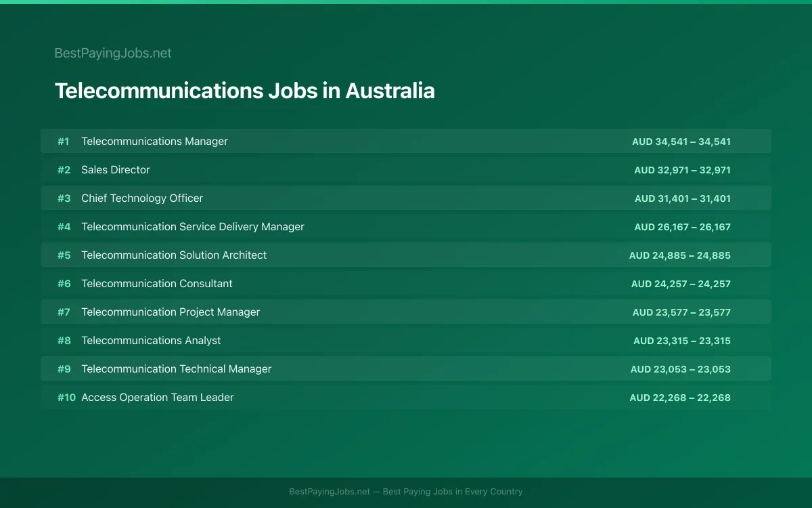Image resolution: width=812 pixels, height=508 pixels.
Task: Click rank '#10' label
Action: (x=66, y=398)
